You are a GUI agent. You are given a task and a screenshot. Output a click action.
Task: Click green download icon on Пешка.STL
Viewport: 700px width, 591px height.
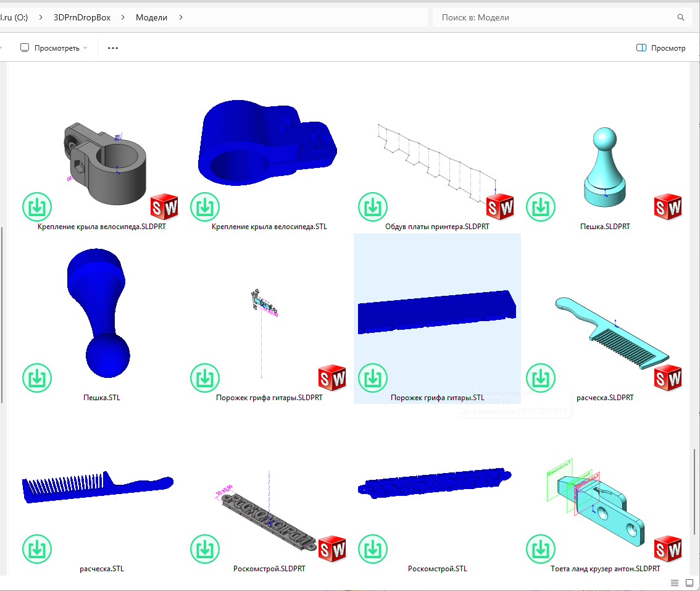pos(37,377)
